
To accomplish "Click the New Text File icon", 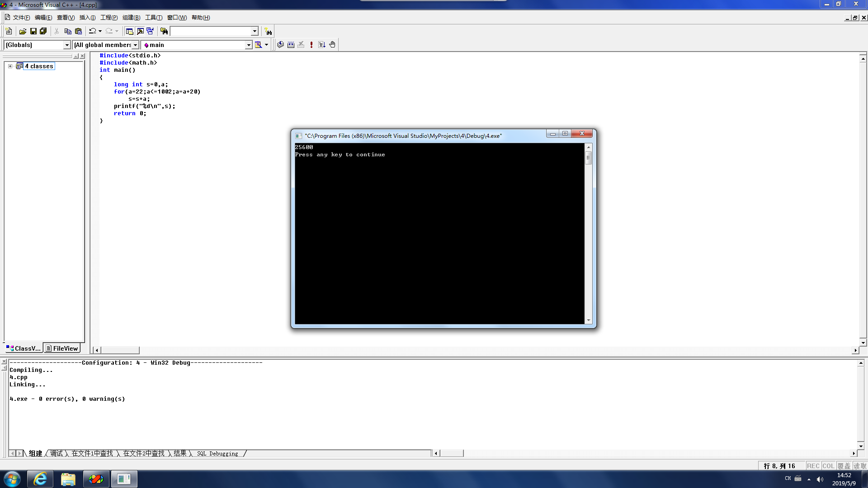I will tap(9, 31).
